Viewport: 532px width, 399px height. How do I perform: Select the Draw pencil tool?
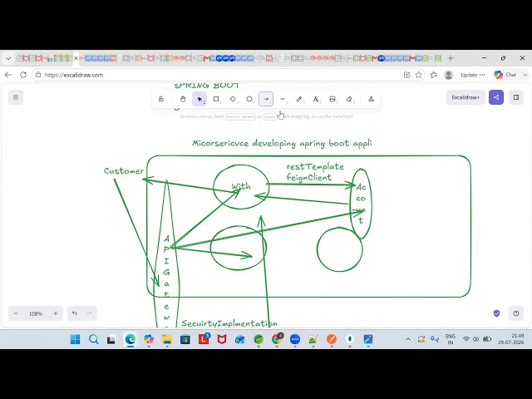[x=299, y=99]
